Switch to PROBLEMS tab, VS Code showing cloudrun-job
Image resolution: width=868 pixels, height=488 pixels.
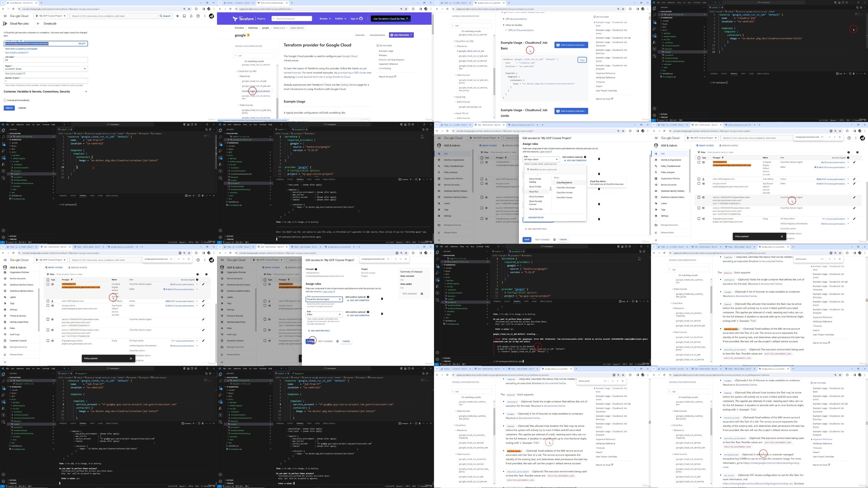[714, 74]
